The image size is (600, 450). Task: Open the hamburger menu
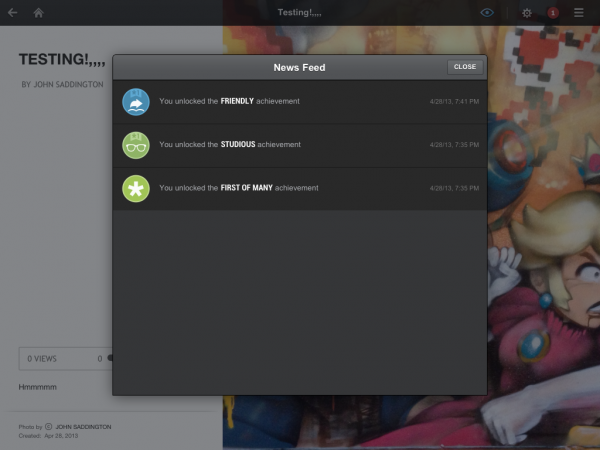pyautogui.click(x=579, y=13)
